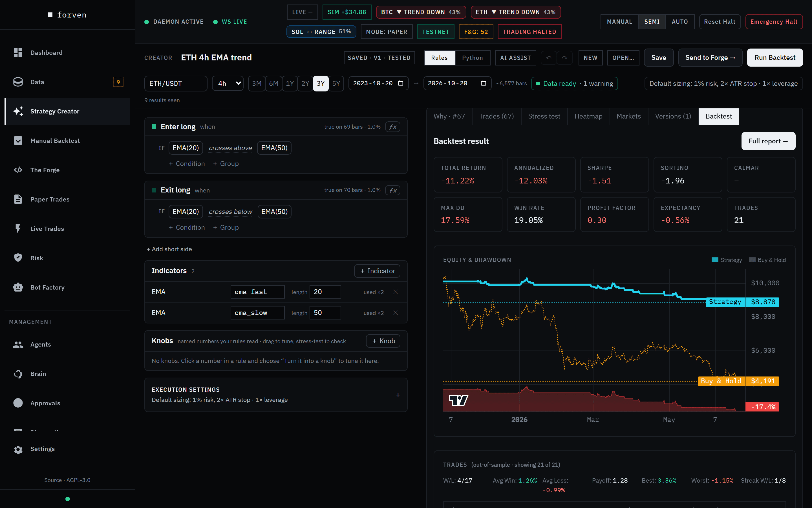Open fx editor for Exit long rule

tap(392, 190)
